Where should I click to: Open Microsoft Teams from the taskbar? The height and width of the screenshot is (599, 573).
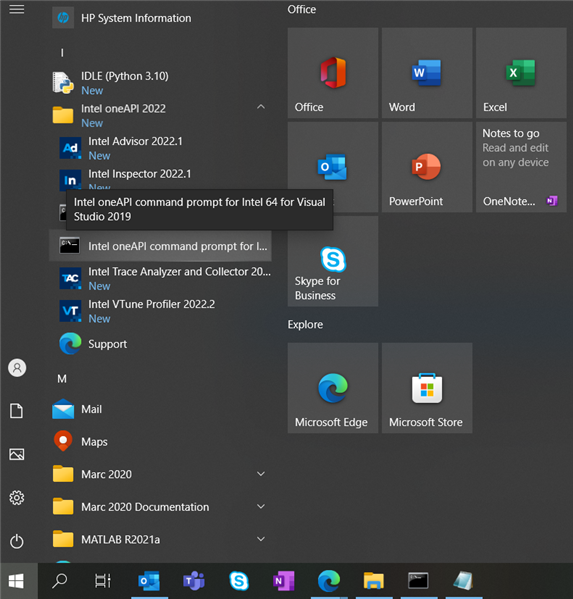click(x=194, y=581)
